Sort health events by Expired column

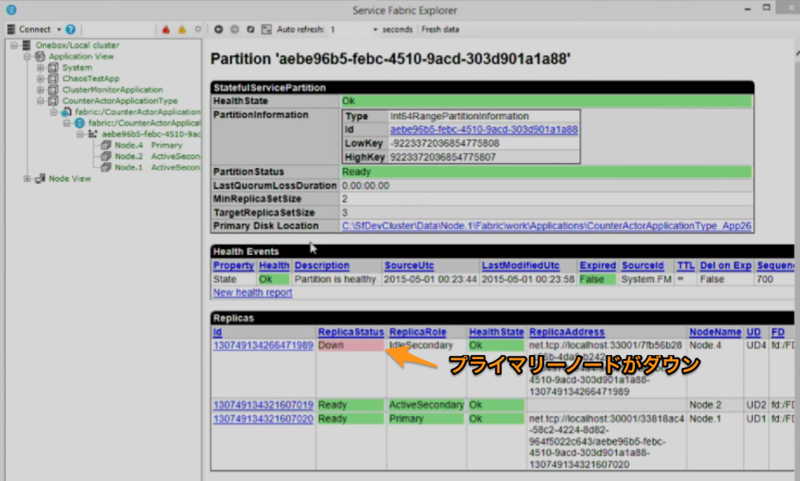click(597, 265)
